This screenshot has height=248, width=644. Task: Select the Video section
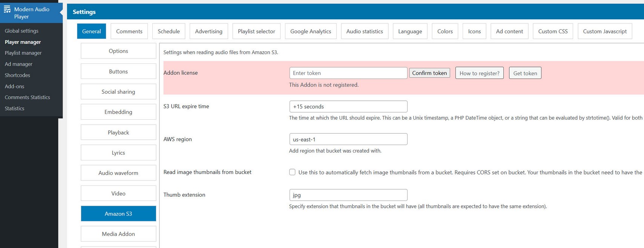click(x=118, y=193)
